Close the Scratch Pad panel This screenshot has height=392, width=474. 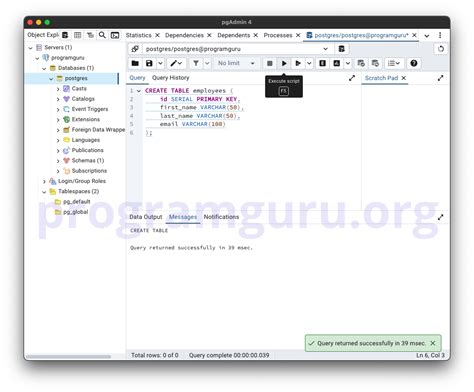[x=404, y=78]
